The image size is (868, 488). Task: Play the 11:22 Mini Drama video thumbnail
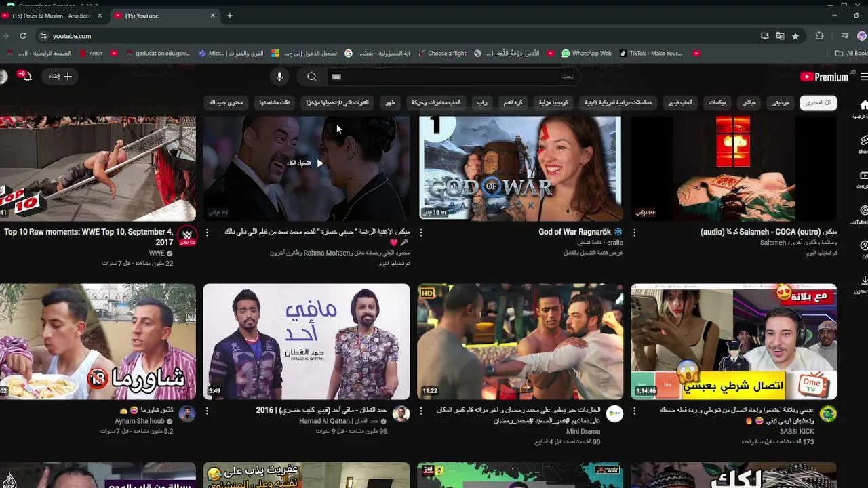pos(520,342)
